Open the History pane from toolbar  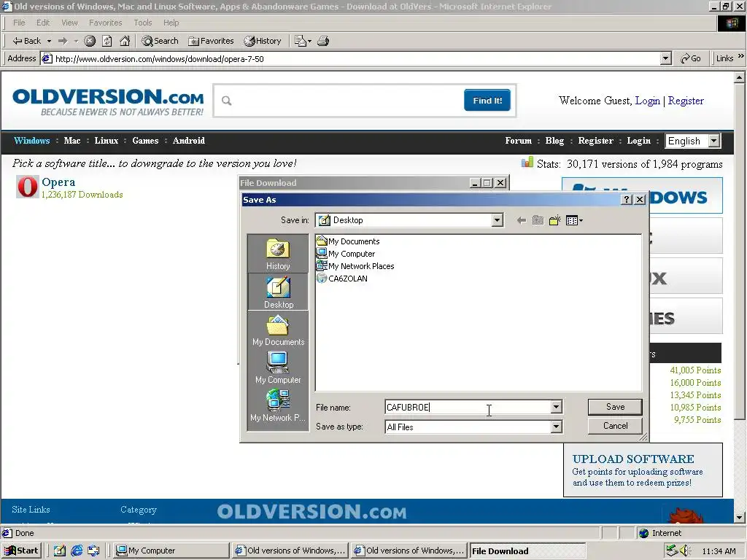click(263, 41)
